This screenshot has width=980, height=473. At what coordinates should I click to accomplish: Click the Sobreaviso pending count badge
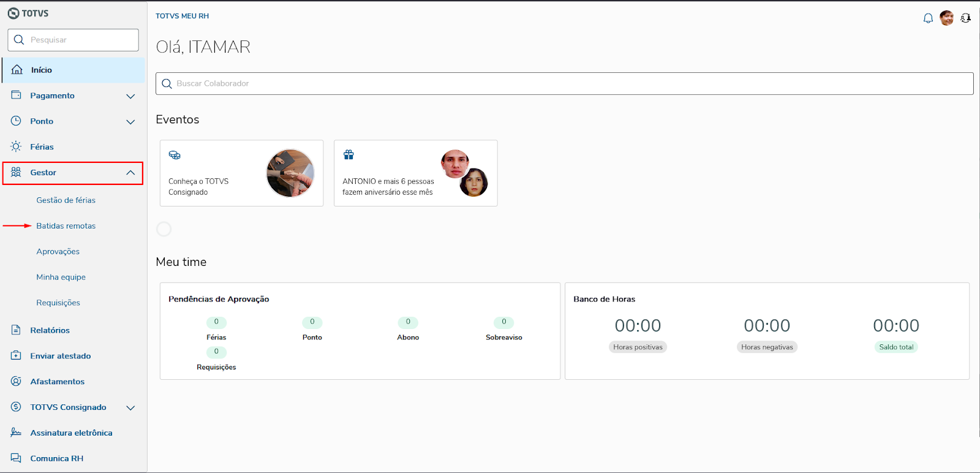tap(504, 322)
